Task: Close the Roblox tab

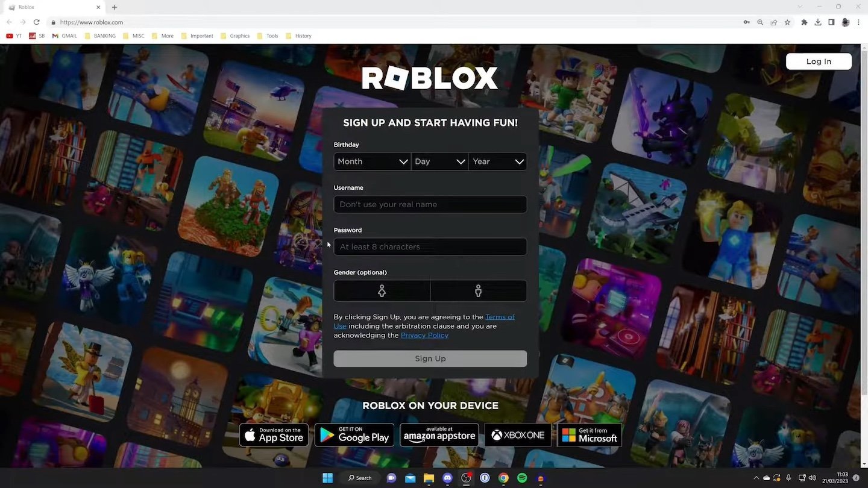Action: (99, 7)
